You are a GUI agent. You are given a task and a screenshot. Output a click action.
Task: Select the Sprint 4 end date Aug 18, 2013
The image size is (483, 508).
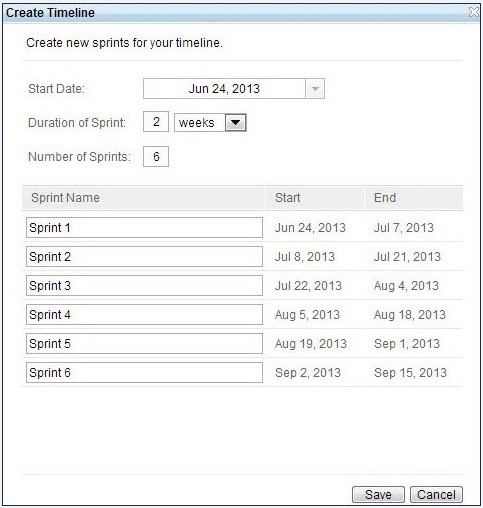pos(410,315)
